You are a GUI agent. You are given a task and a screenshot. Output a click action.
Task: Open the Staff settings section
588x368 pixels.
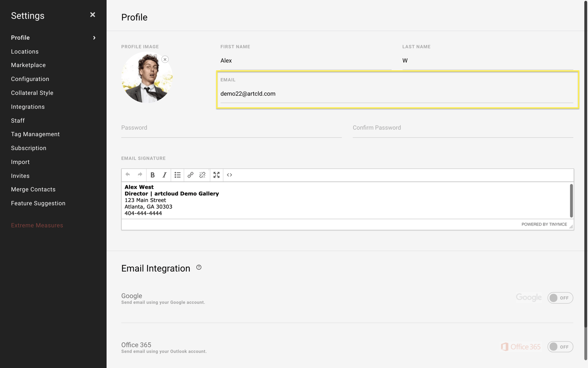coord(18,120)
